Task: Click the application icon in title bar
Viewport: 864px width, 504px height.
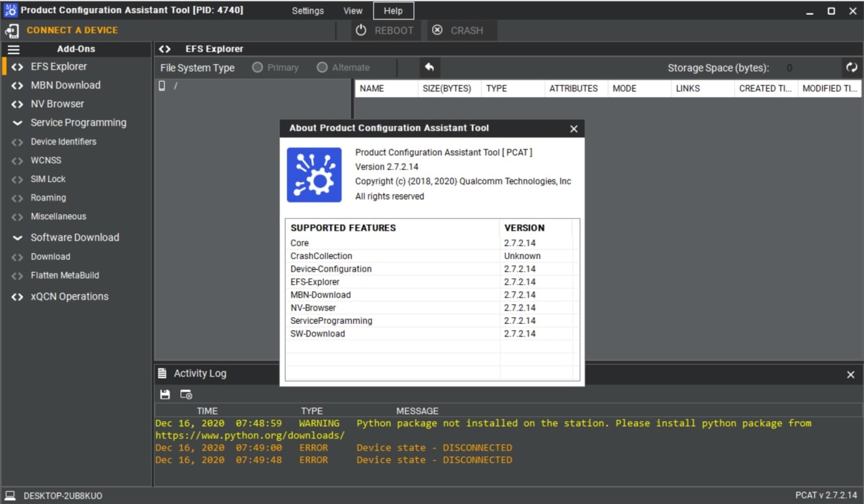Action: [11, 11]
